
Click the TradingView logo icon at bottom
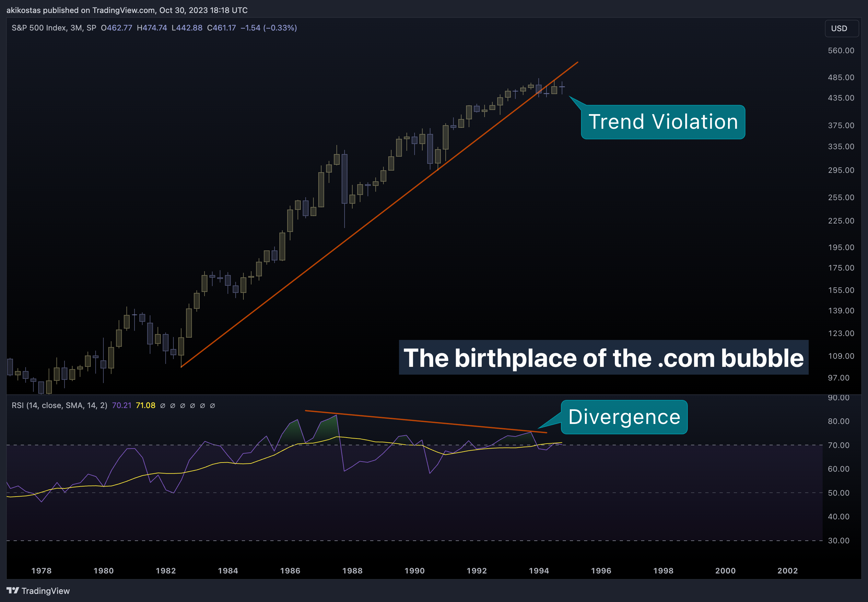pyautogui.click(x=12, y=590)
